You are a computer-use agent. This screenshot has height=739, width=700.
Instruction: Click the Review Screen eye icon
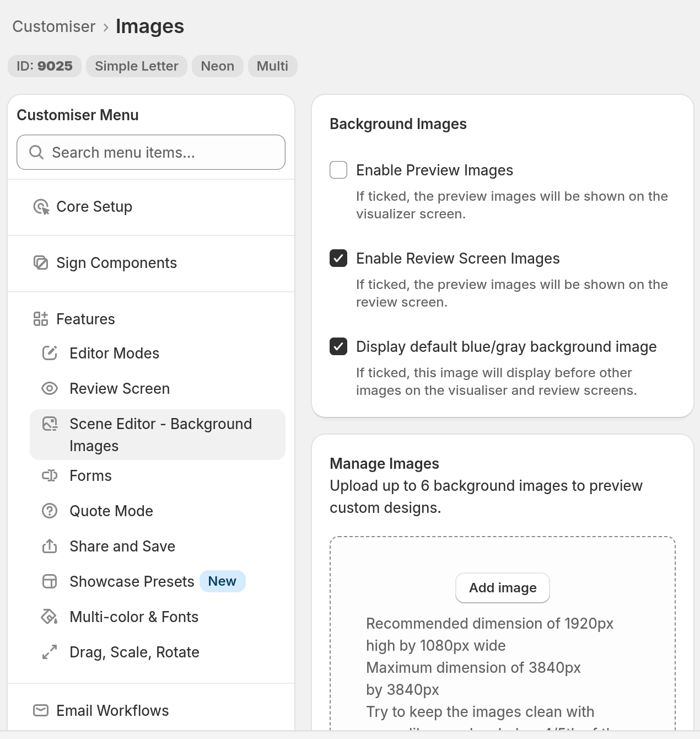pyautogui.click(x=50, y=389)
